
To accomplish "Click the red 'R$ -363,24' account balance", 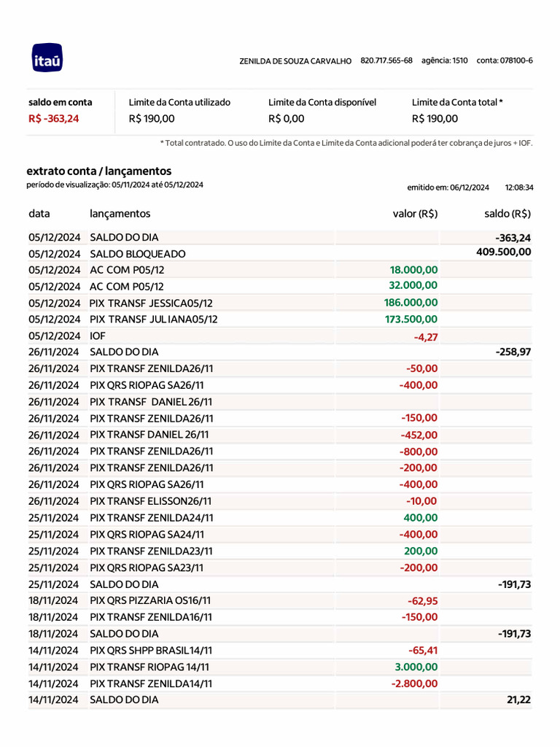I will pos(53,119).
